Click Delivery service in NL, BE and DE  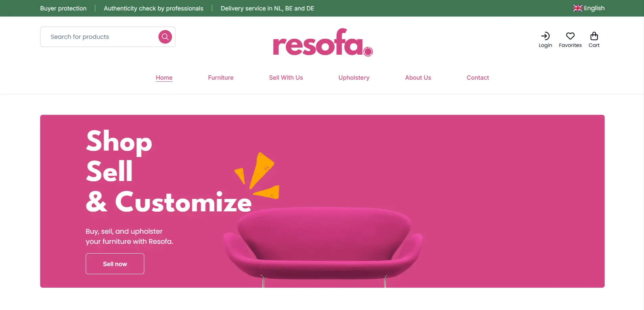(267, 8)
